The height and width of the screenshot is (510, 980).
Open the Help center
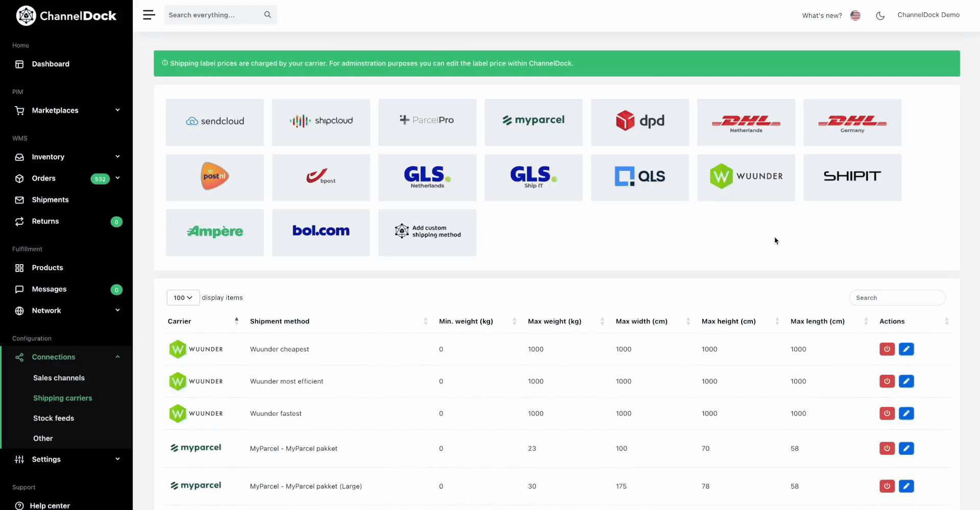tap(50, 505)
